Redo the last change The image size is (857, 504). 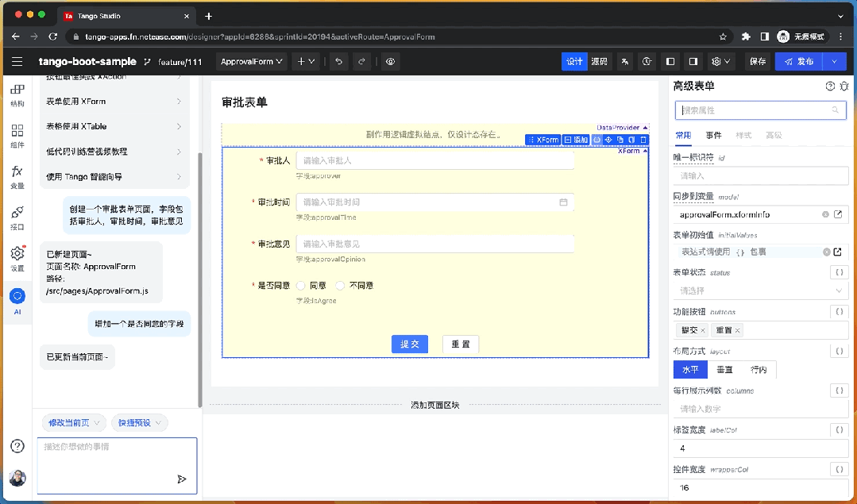(361, 62)
